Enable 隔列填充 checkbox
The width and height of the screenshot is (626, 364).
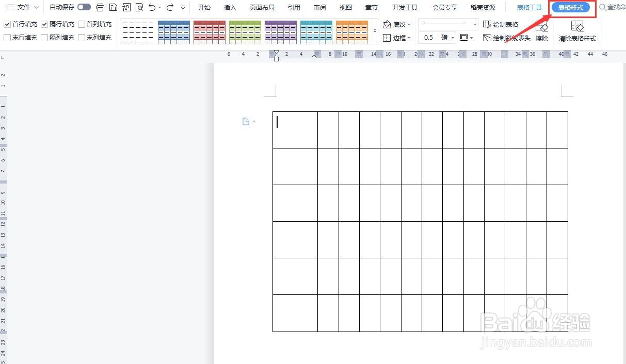(x=44, y=38)
